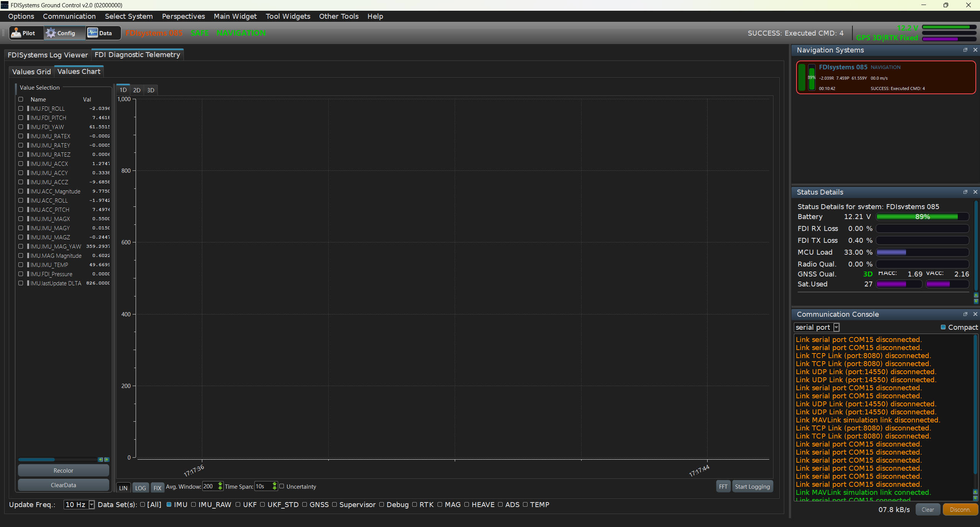Viewport: 980px width, 527px height.
Task: Close the Status Details panel
Action: coord(975,192)
